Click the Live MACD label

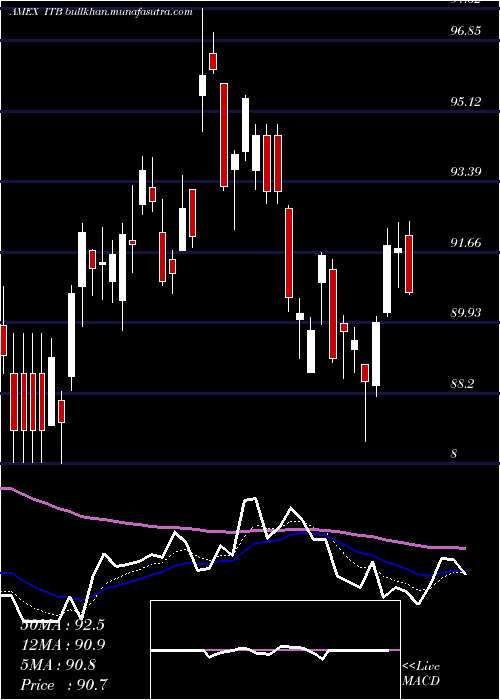tap(421, 673)
